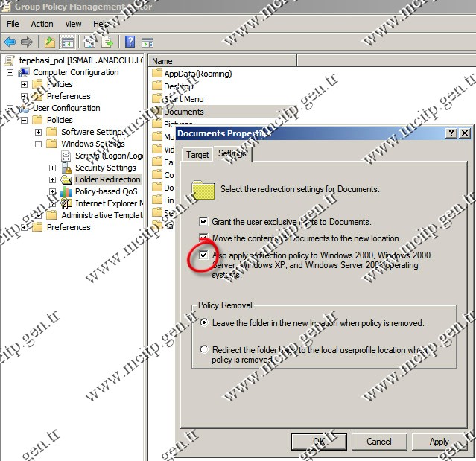Viewport: 476px width, 461px height.
Task: Click the Scripts (Logon/Logoff) script icon
Action: pyautogui.click(x=66, y=156)
